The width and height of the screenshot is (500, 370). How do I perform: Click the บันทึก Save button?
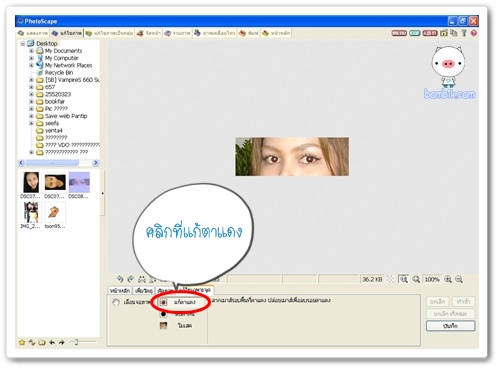450,326
